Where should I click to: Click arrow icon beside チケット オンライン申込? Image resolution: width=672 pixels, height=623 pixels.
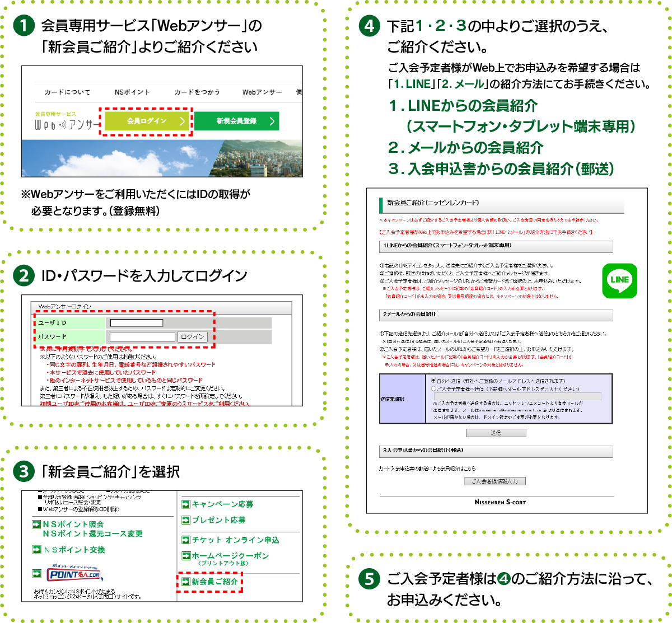pos(186,540)
